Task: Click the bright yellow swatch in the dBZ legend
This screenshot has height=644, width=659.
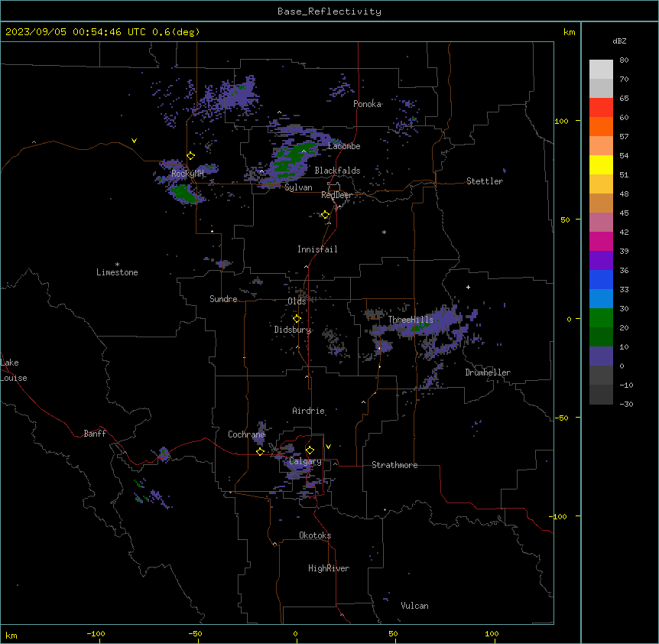Action: point(601,164)
